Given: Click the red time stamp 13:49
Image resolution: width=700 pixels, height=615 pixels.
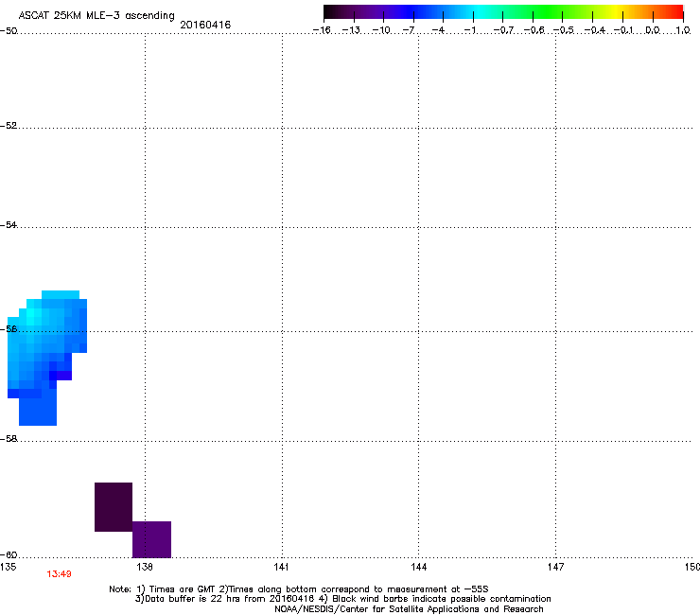Looking at the screenshot, I should click(59, 574).
